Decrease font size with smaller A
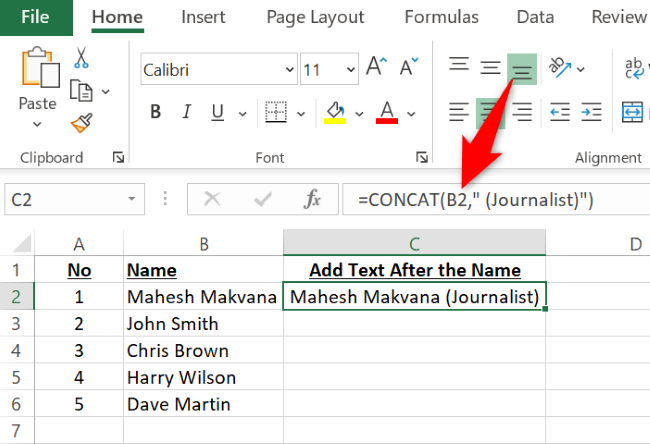The height and width of the screenshot is (444, 650). 409,67
